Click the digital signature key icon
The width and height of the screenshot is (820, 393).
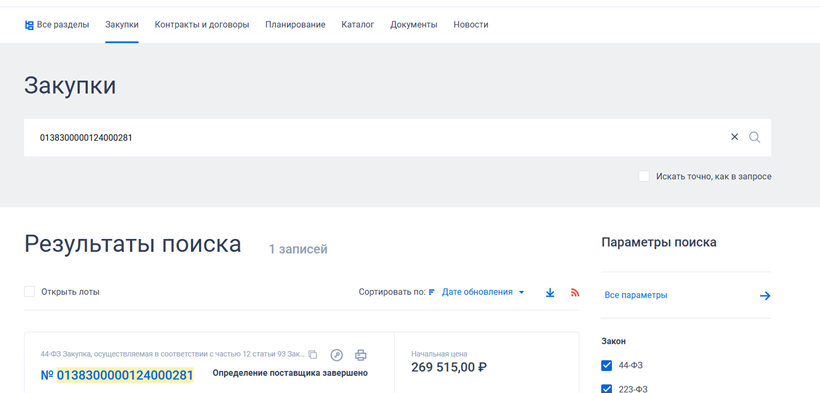click(x=337, y=355)
